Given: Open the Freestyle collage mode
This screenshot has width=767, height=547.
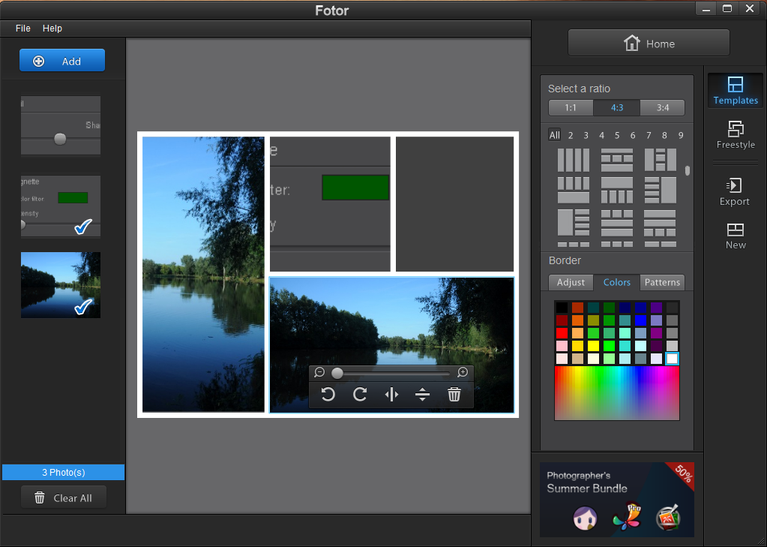Looking at the screenshot, I should point(735,135).
